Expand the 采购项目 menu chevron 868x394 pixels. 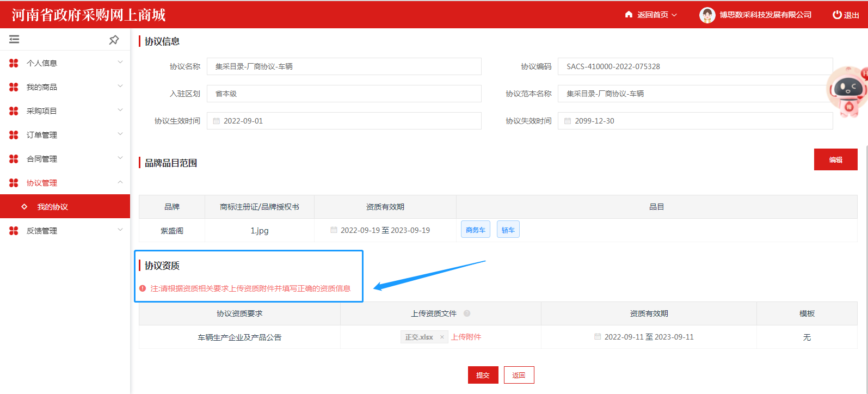[x=120, y=110]
